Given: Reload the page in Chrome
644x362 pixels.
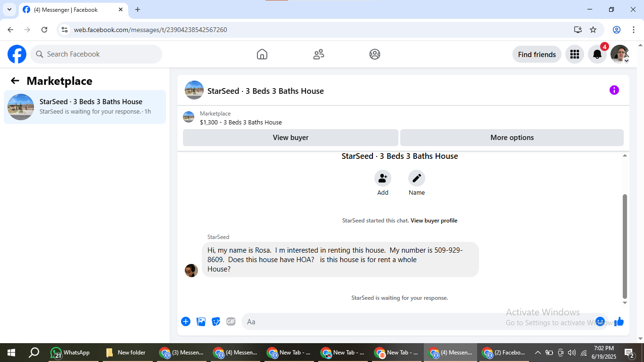Looking at the screenshot, I should 44,30.
